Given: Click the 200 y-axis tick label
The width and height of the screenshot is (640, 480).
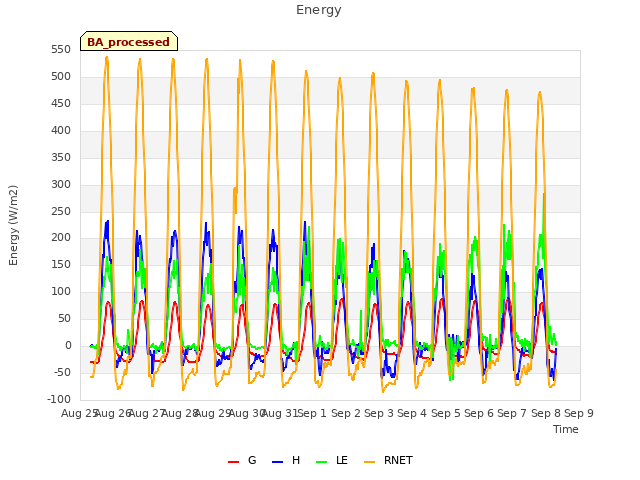Looking at the screenshot, I should 61,238.
